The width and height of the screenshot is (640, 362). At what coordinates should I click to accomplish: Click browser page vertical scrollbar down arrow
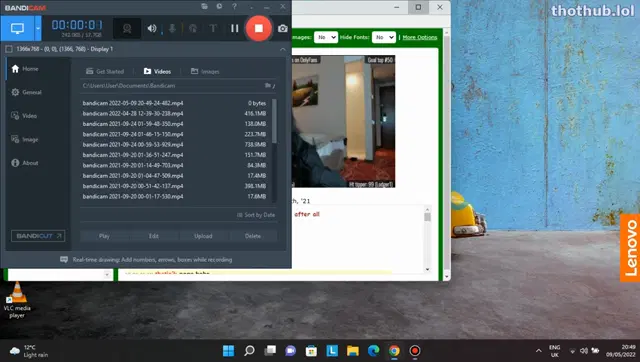[x=447, y=276]
